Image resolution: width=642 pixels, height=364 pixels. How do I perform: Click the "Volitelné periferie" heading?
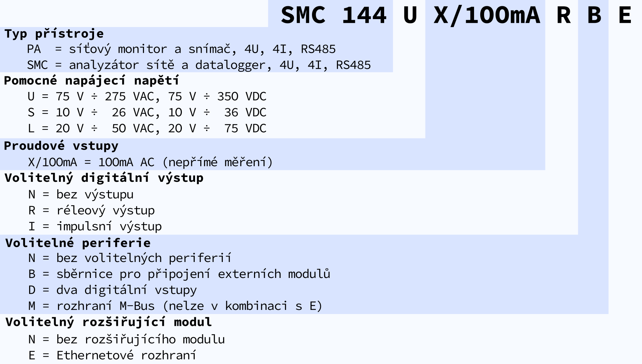coord(78,243)
